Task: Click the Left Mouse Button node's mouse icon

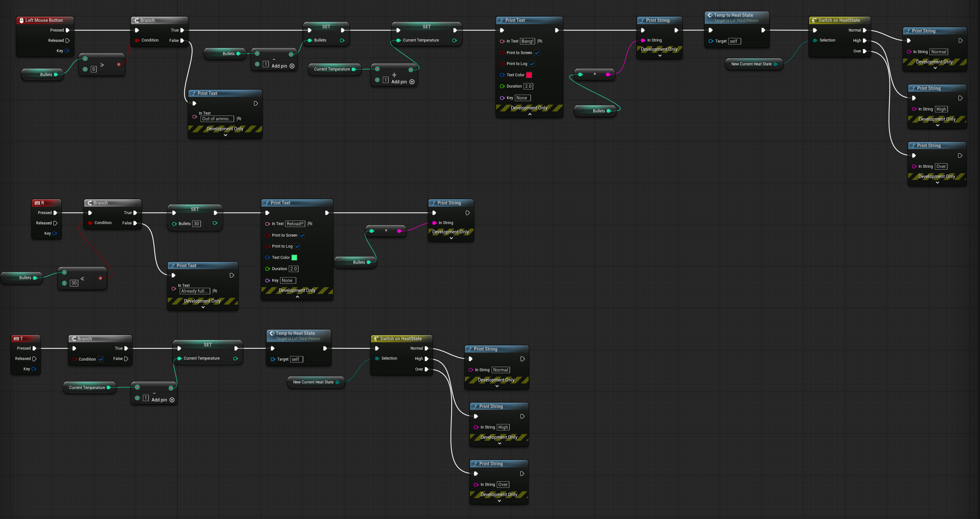Action: click(x=21, y=21)
